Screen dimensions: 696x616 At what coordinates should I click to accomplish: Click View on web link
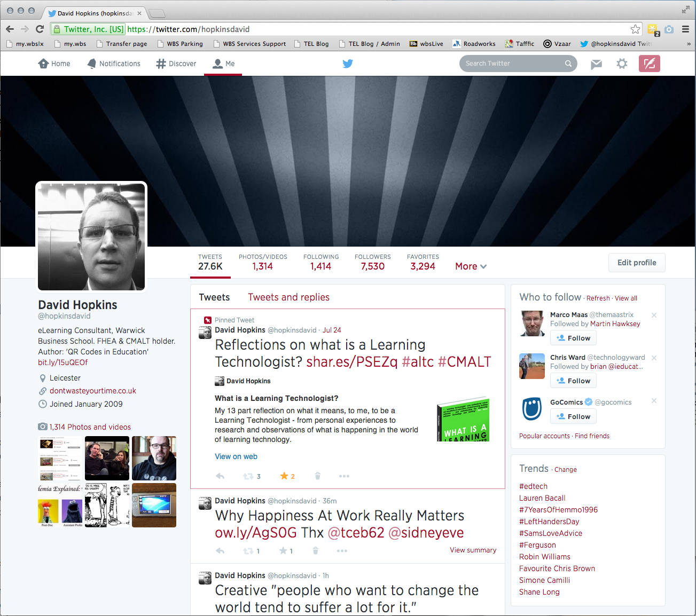[236, 456]
